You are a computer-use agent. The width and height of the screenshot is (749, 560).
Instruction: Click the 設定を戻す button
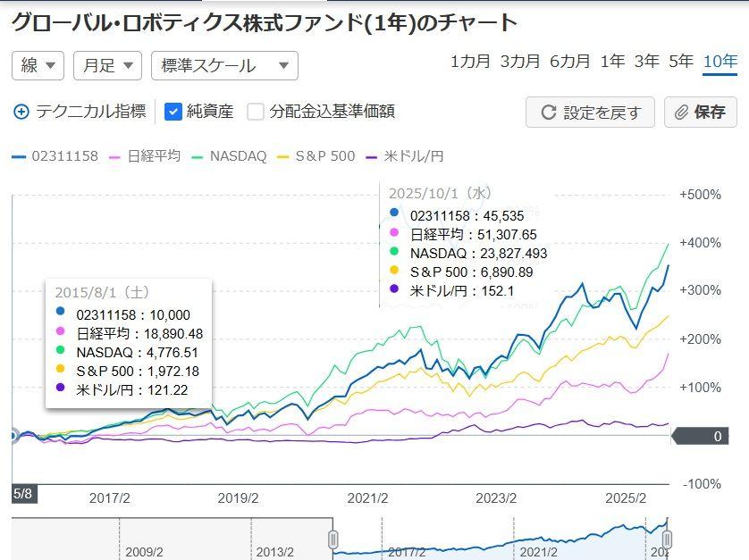click(590, 113)
